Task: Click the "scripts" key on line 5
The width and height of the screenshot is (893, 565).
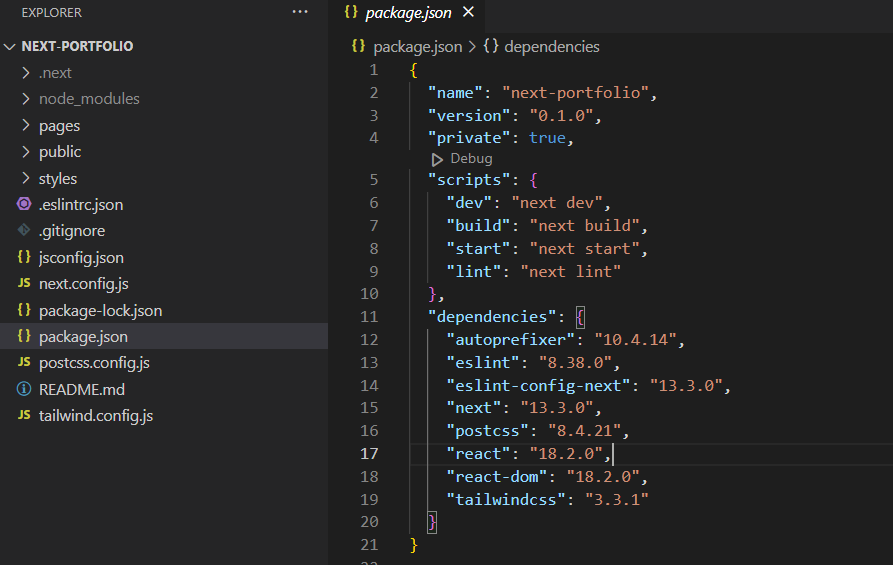Action: pos(469,180)
